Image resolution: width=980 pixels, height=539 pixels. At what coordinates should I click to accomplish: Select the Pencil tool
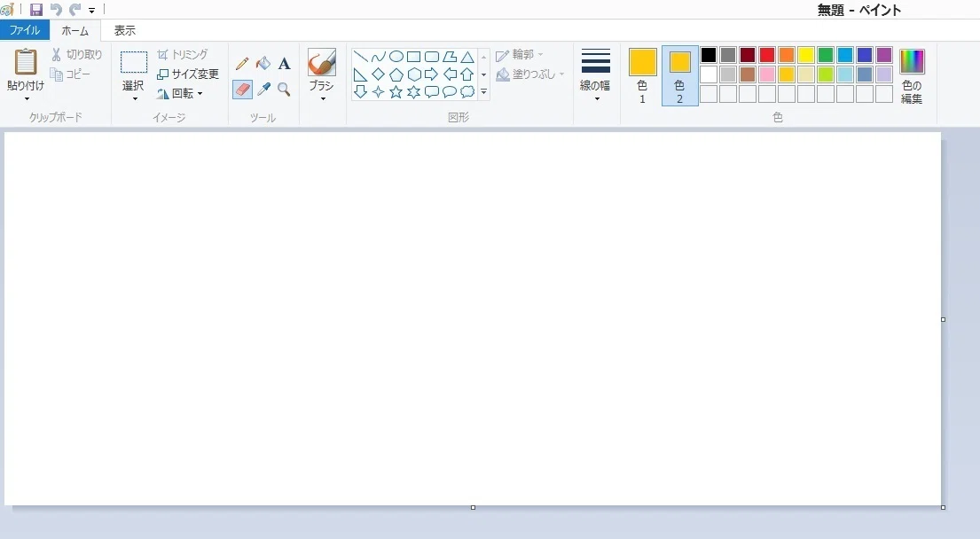tap(242, 63)
